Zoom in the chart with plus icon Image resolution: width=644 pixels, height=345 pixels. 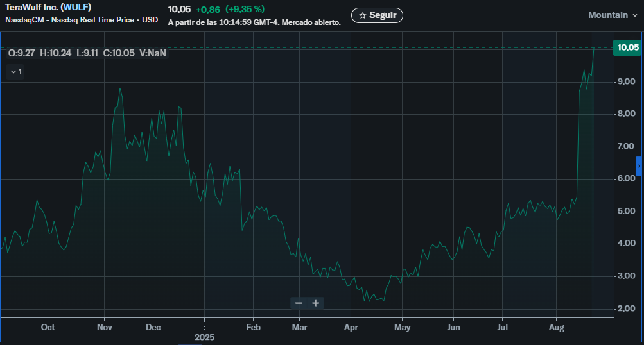point(315,303)
